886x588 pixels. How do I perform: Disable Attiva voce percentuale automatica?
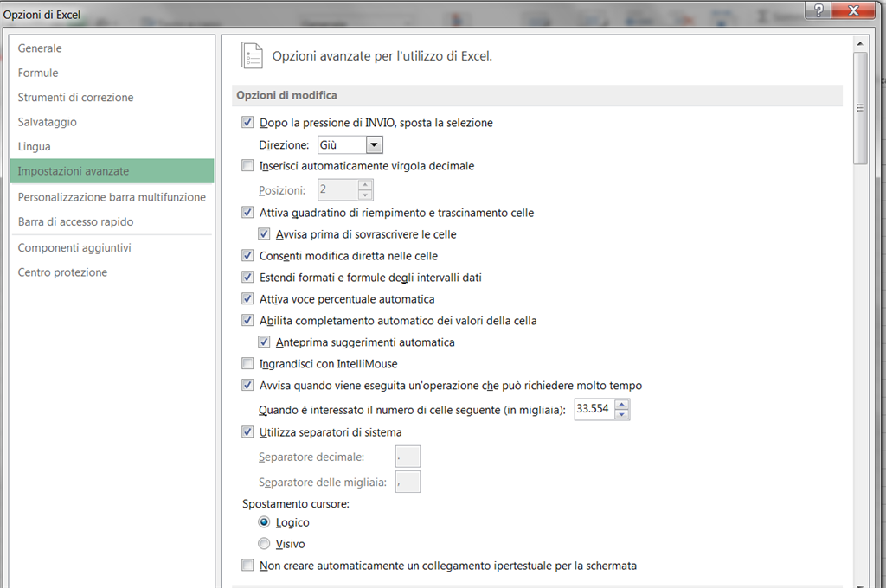pyautogui.click(x=247, y=298)
